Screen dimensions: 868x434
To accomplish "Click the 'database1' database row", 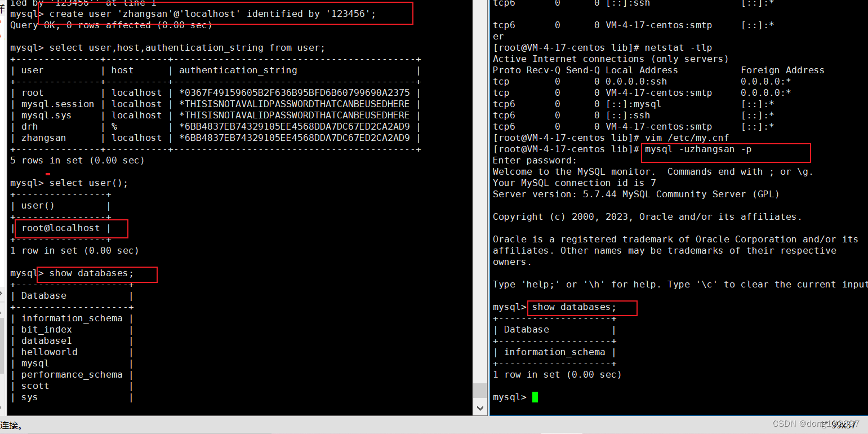I will point(46,341).
